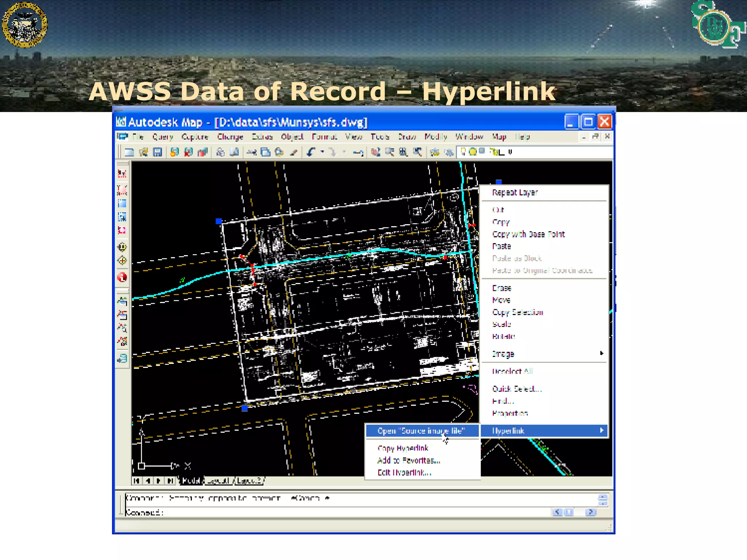Click the blue gradient rectangle icon in left toolbar

122,203
